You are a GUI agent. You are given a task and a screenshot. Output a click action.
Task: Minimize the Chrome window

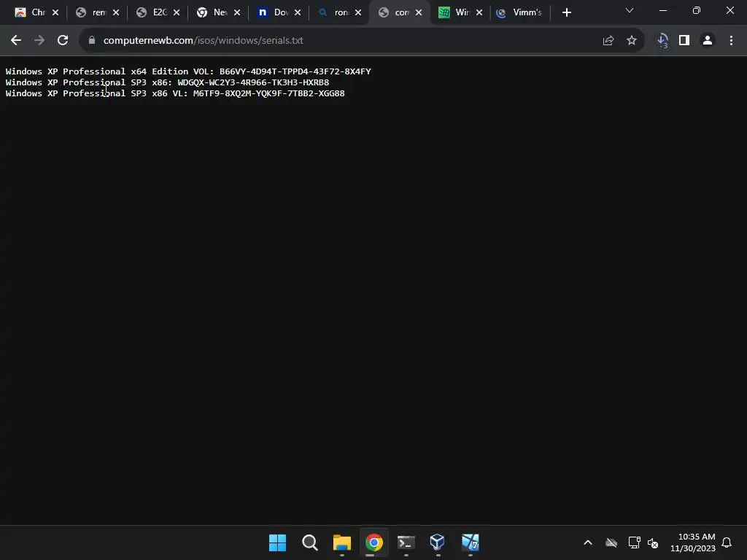pos(662,10)
